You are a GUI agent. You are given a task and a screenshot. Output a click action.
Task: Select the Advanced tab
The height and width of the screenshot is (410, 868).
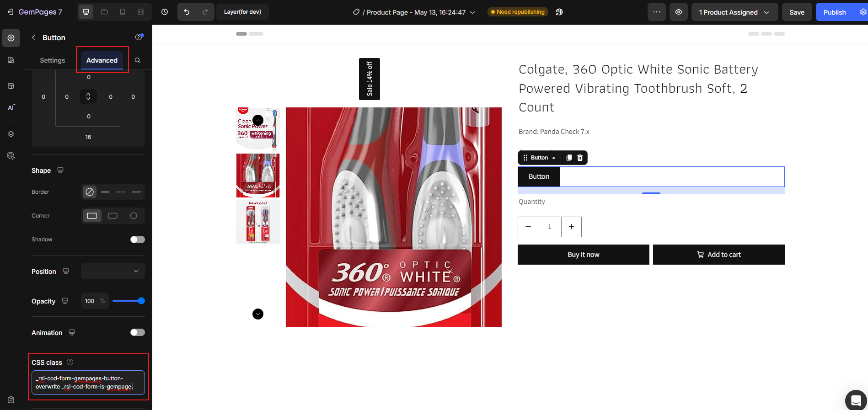[x=102, y=60]
